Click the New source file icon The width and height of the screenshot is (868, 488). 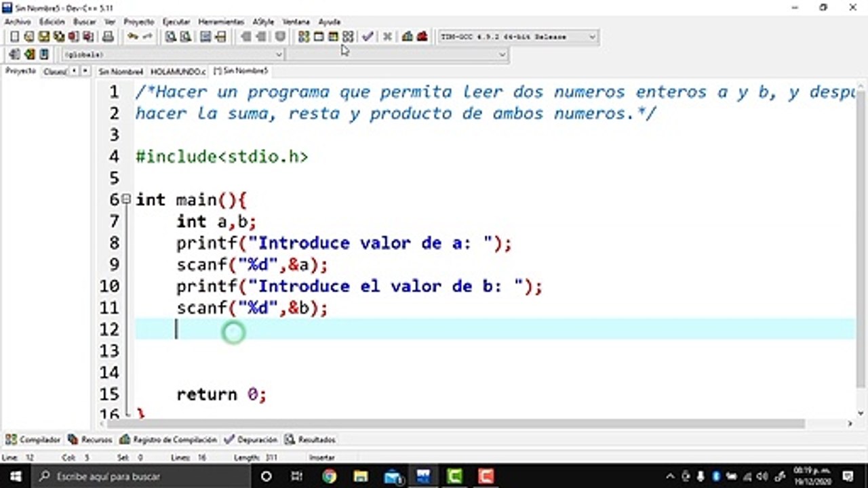(14, 37)
